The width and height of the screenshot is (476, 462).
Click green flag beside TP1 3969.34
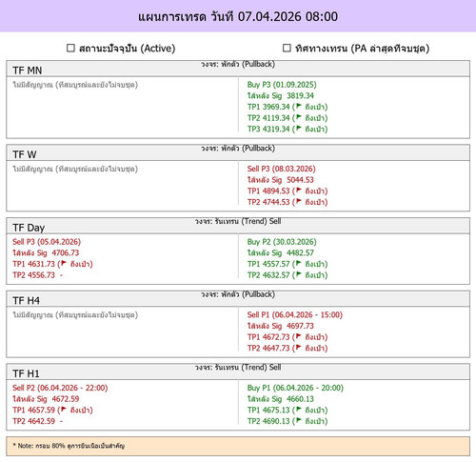click(x=299, y=106)
